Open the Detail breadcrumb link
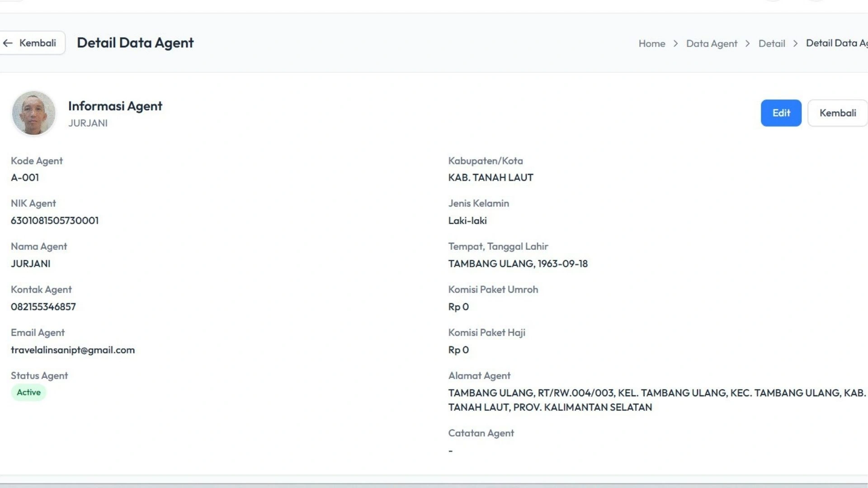The image size is (868, 488). click(x=771, y=43)
